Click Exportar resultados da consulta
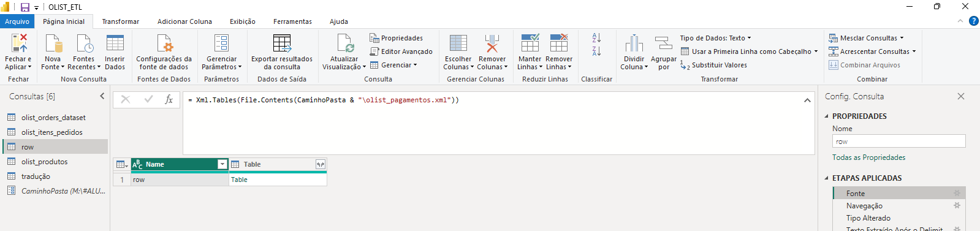 [x=282, y=52]
